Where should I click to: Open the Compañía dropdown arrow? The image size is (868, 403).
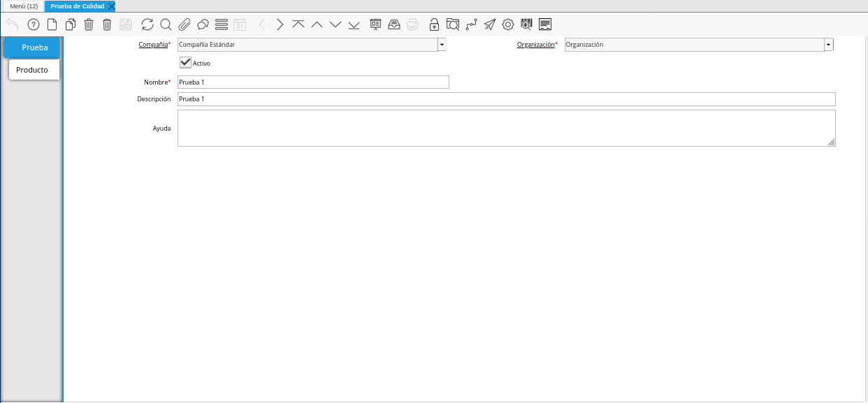coord(442,45)
